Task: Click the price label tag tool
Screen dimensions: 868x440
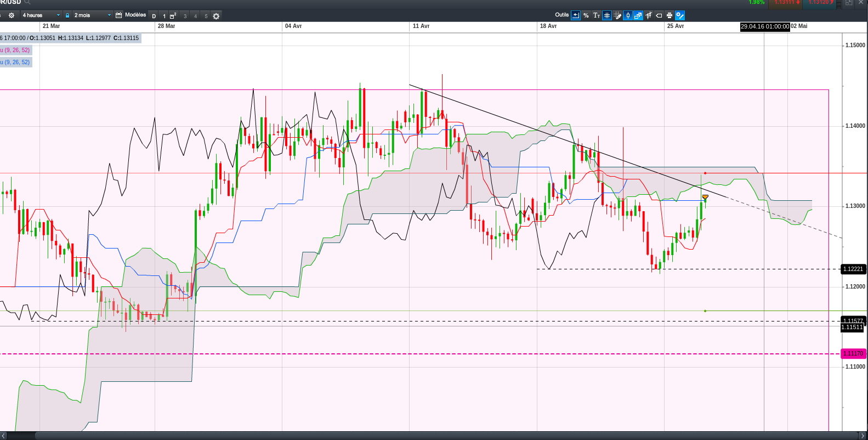Action: click(x=659, y=15)
